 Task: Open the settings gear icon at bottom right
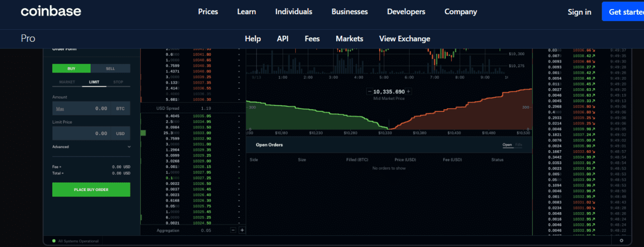coord(621,240)
